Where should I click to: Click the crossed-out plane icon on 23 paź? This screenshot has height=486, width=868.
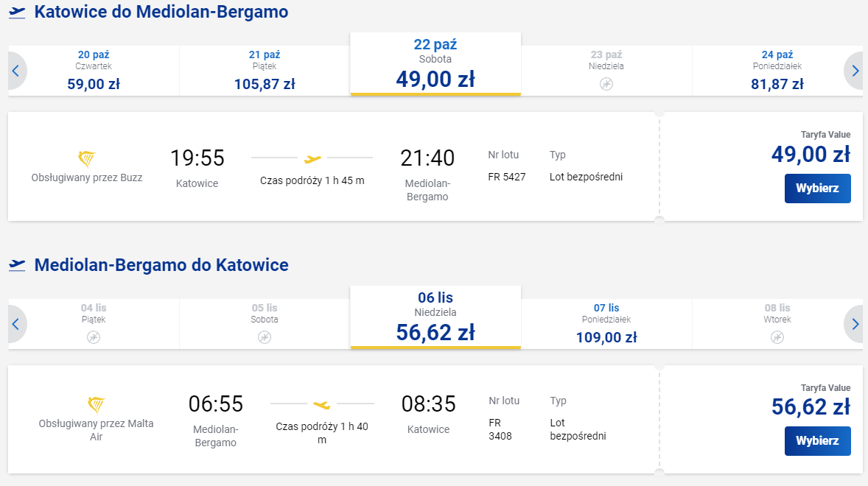(606, 84)
